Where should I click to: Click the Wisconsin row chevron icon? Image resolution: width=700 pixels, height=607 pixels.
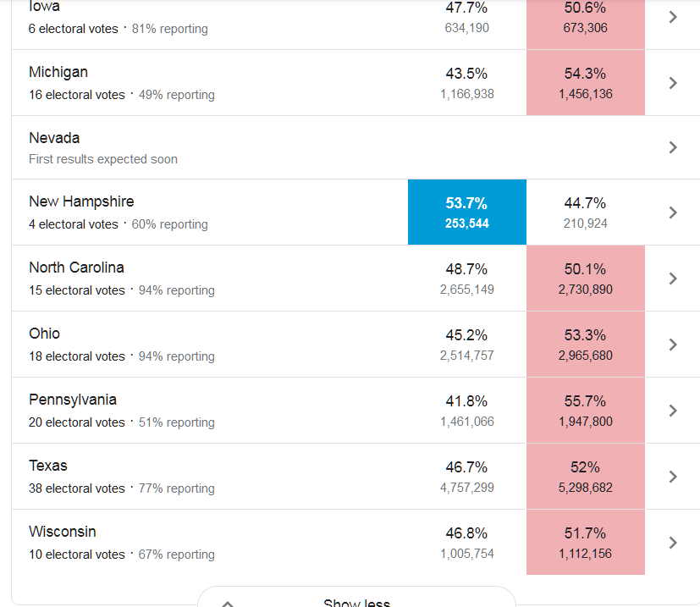point(673,543)
